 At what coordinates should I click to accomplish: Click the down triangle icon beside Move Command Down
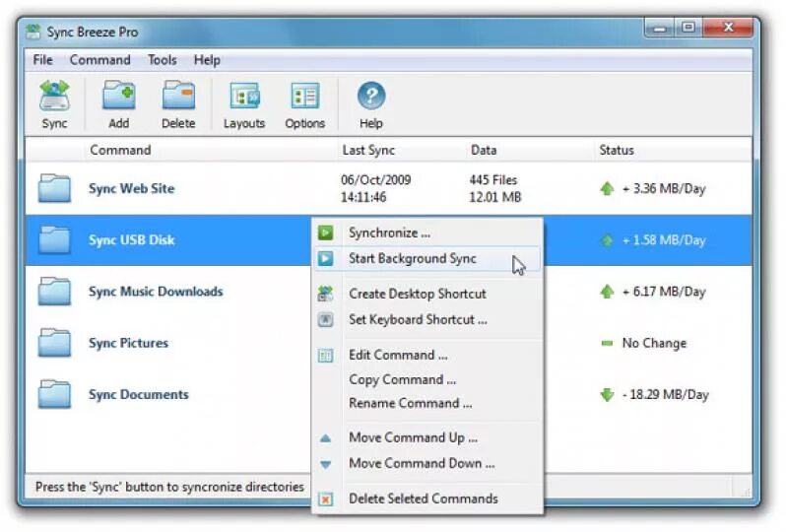pos(325,464)
